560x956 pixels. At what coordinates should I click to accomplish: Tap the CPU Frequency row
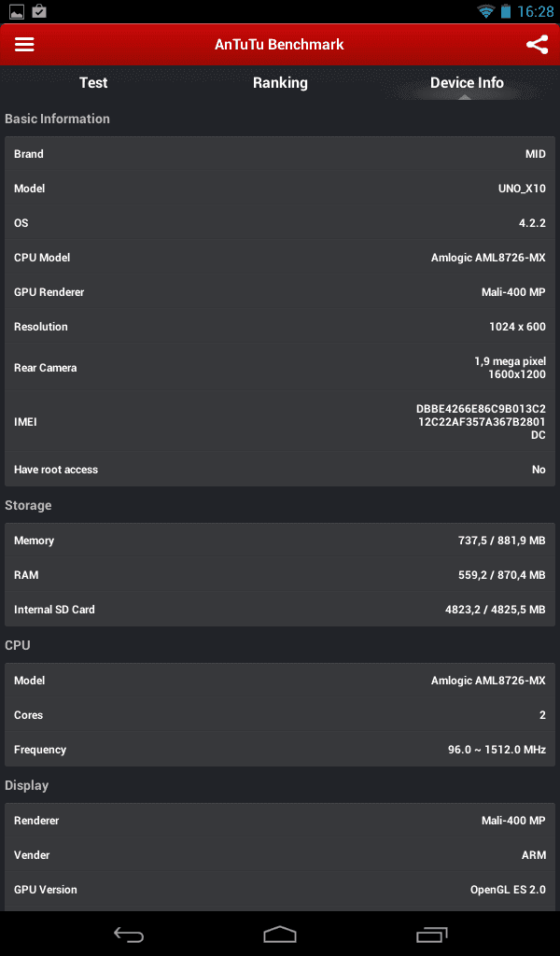[280, 750]
